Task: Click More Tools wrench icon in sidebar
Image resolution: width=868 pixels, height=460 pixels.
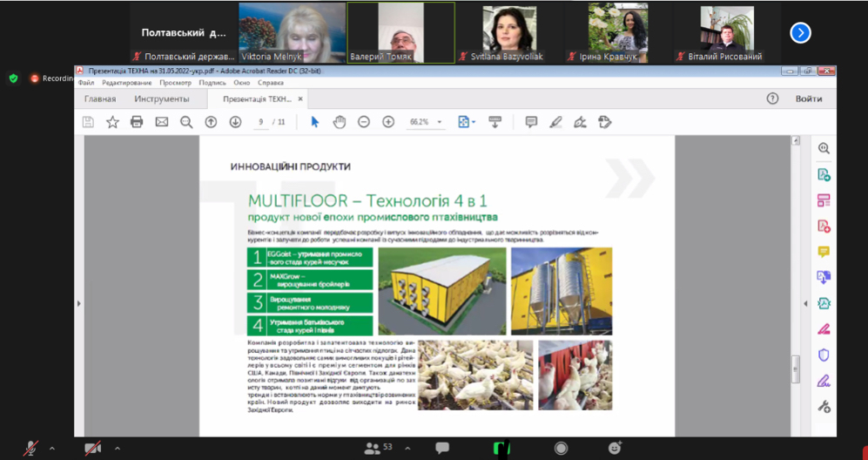Action: 824,407
